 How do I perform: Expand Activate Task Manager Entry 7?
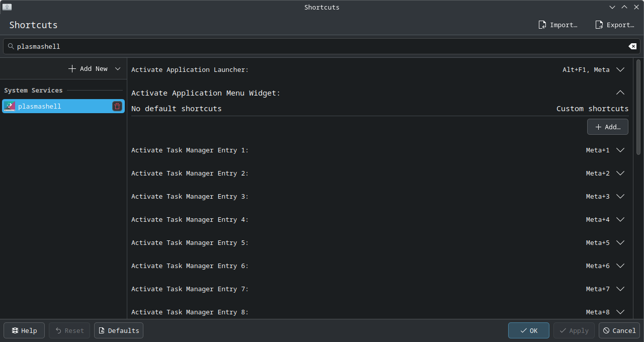pos(620,289)
